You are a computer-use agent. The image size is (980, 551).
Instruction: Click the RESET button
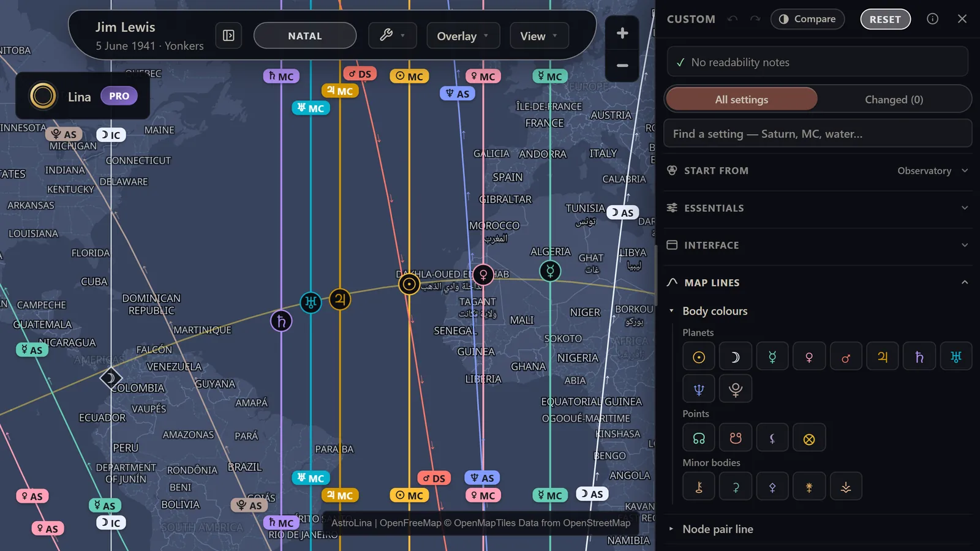885,19
